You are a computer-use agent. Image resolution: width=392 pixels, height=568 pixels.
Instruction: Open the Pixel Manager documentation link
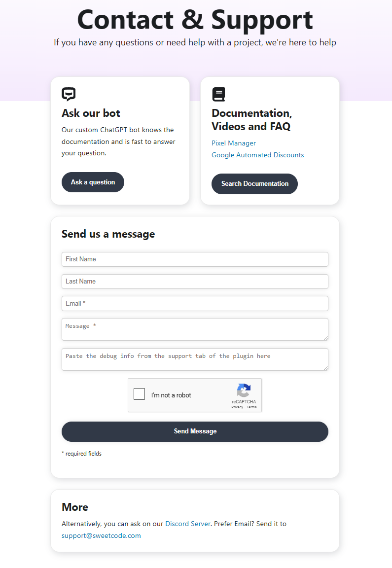(234, 143)
